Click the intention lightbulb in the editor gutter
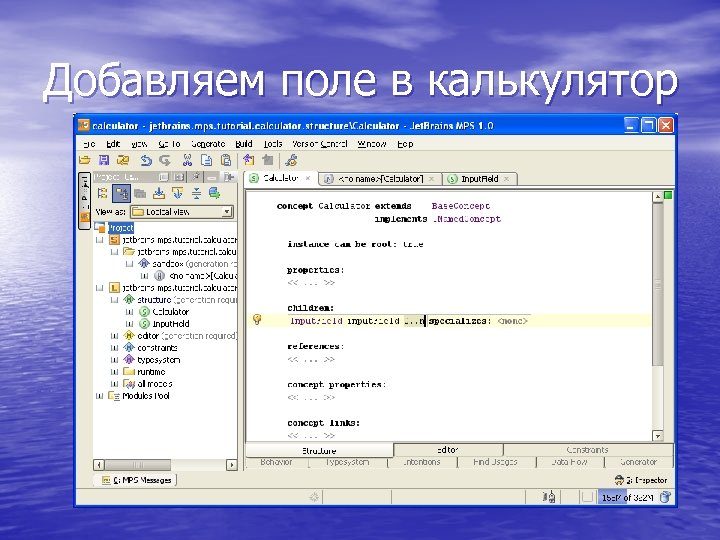 (257, 320)
